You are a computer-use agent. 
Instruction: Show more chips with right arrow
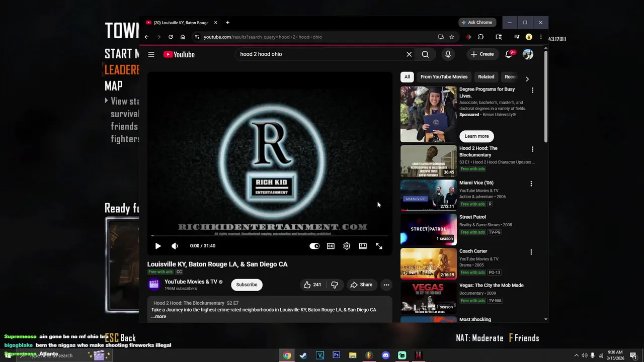(x=527, y=79)
